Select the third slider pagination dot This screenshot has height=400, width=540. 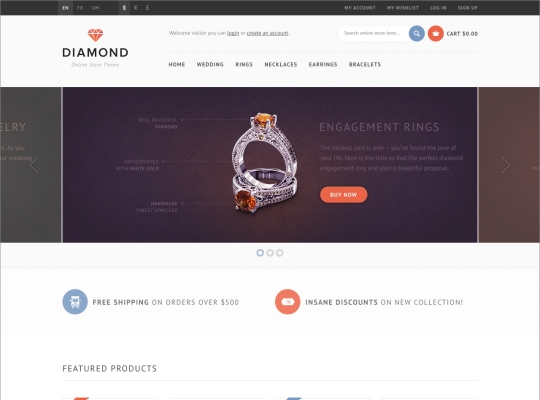[x=280, y=253]
